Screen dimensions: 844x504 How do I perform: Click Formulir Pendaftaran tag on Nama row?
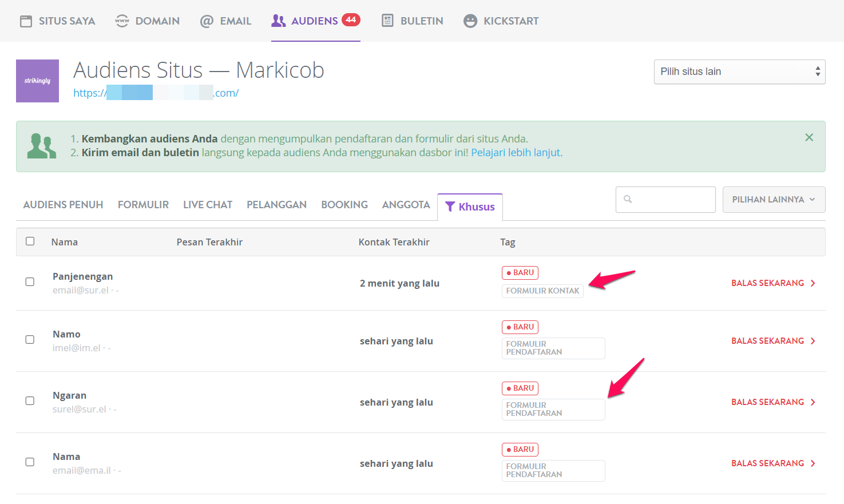553,471
